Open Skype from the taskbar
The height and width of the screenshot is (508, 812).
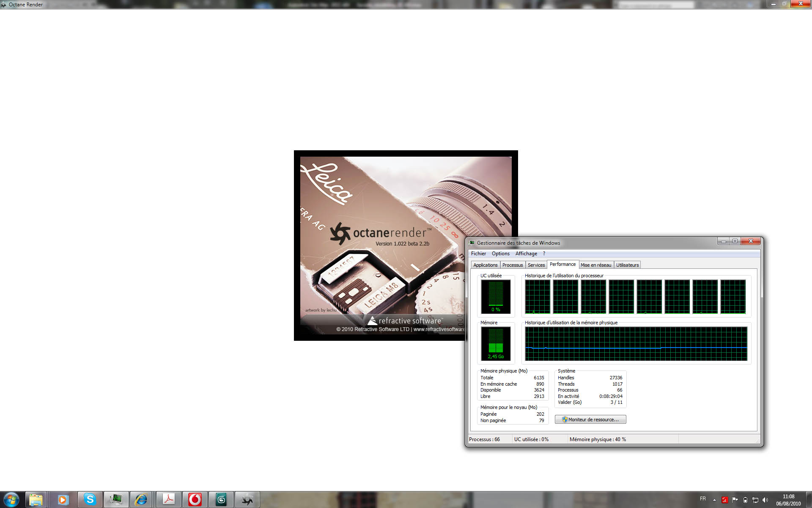pyautogui.click(x=90, y=500)
